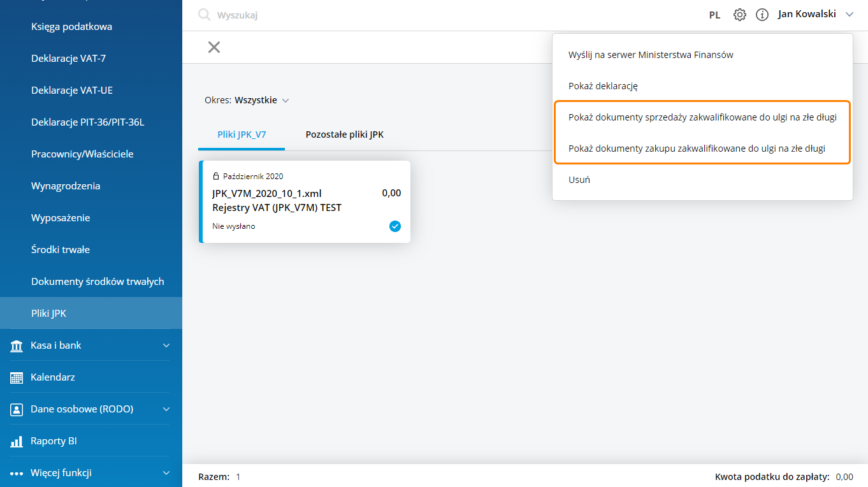The height and width of the screenshot is (487, 868).
Task: Click the search magnifier icon
Action: click(x=204, y=15)
